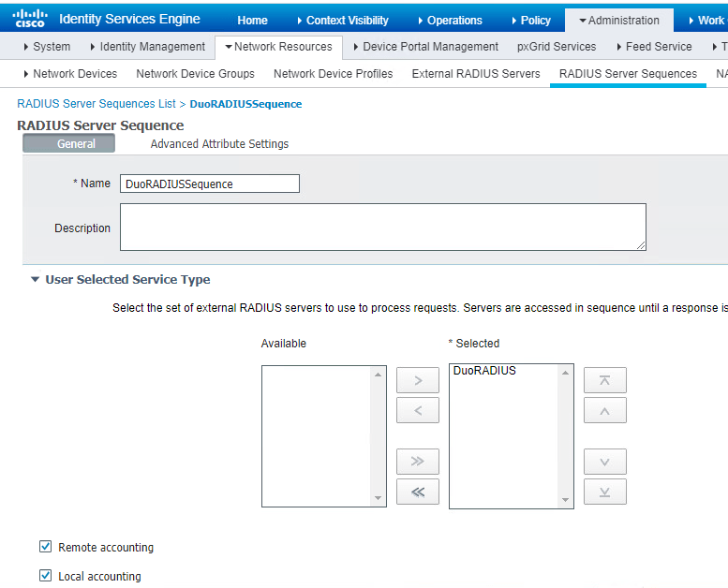This screenshot has height=588, width=728.
Task: Move server up one position
Action: [x=604, y=410]
